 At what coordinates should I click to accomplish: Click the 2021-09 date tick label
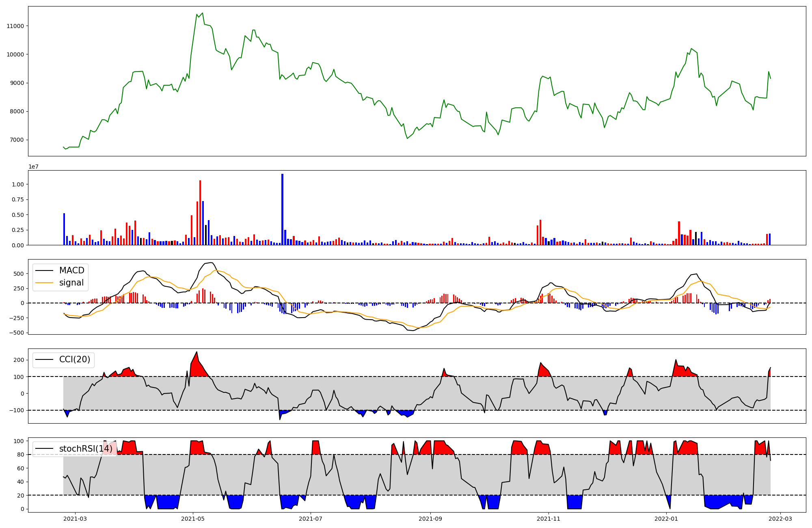pyautogui.click(x=430, y=518)
